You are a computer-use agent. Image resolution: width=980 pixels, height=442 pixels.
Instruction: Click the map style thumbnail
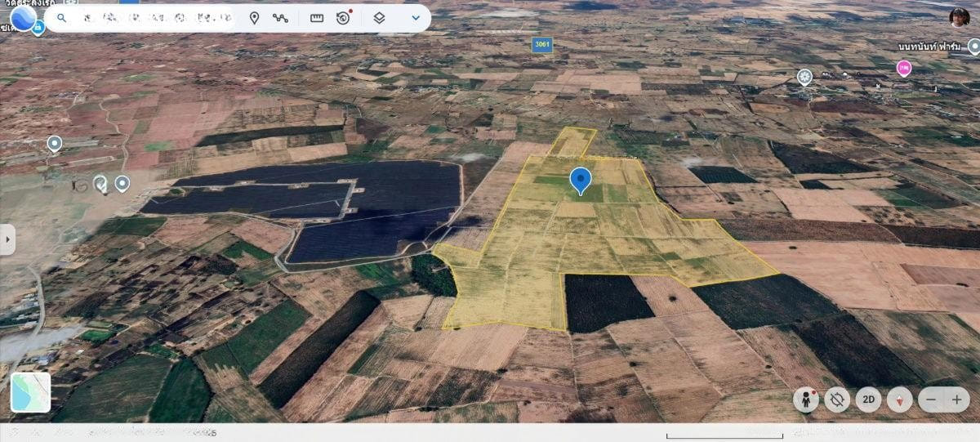[31, 392]
